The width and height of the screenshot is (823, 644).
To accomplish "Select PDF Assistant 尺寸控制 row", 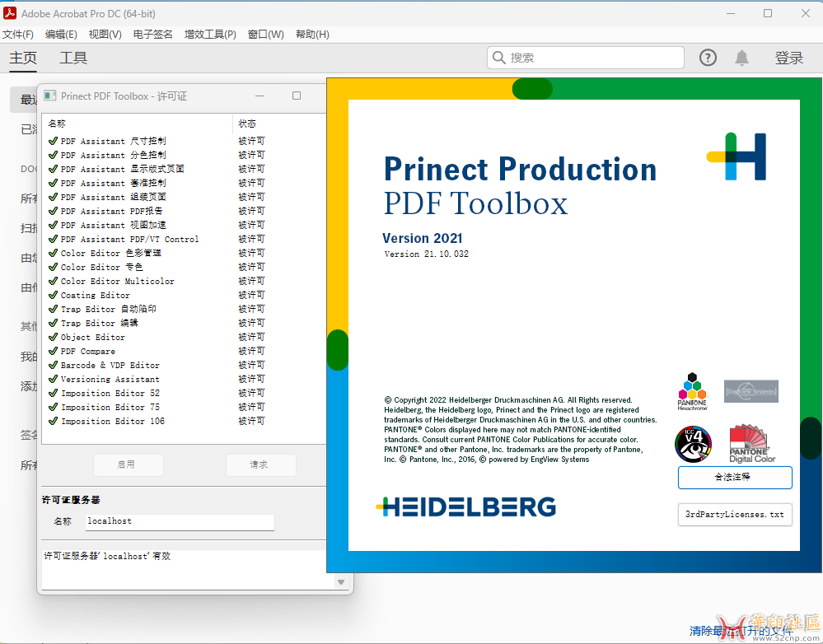I will point(185,141).
